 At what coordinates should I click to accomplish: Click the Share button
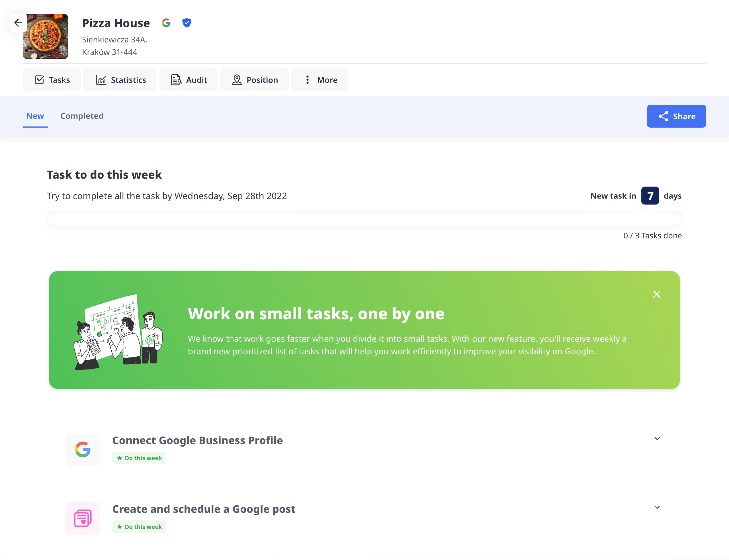(x=676, y=116)
